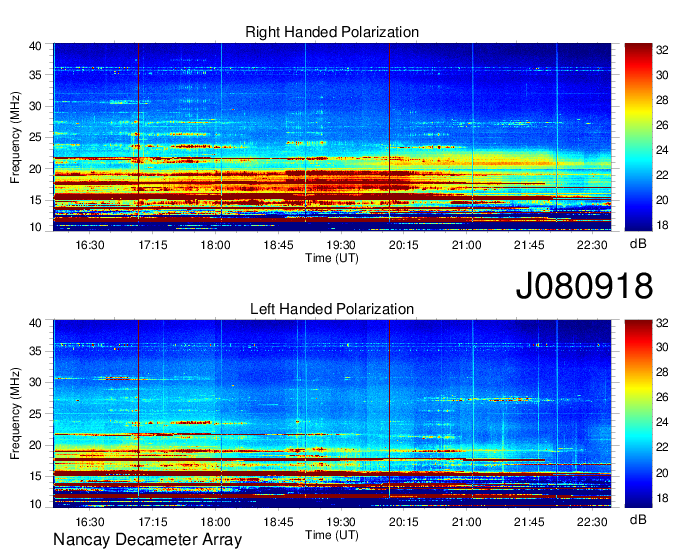Click the 40 MHz tick on the Left Handed plot
Viewport: 680px width, 552px height.
click(x=36, y=323)
